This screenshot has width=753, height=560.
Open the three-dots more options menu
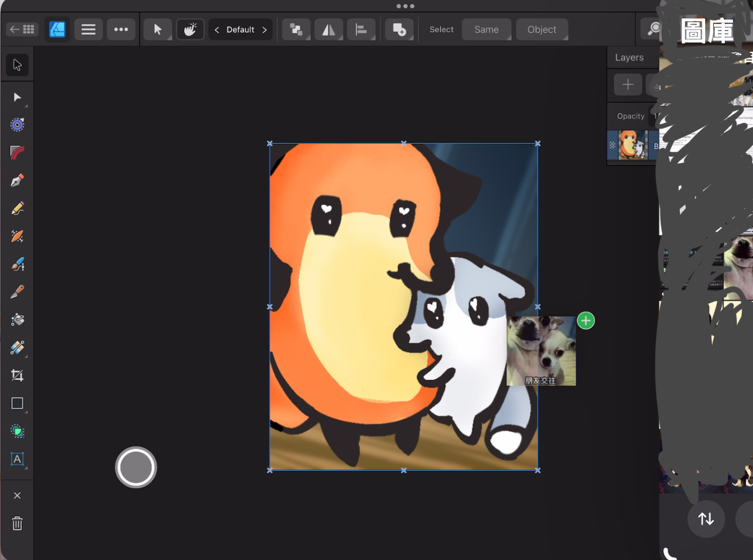point(121,29)
